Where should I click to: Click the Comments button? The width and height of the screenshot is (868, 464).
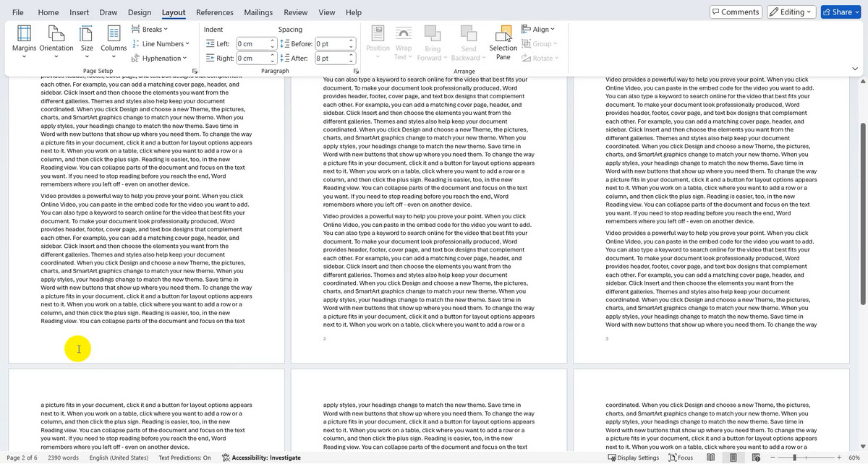coord(735,12)
